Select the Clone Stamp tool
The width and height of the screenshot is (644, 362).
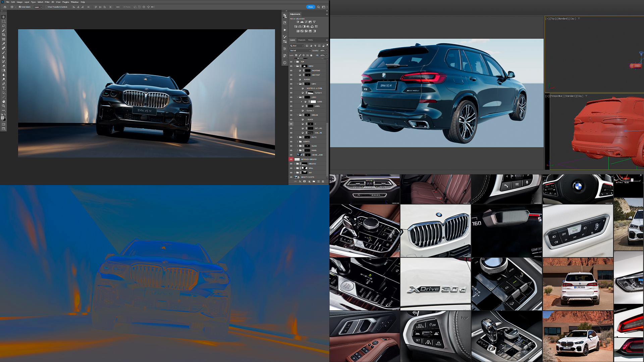point(4,57)
